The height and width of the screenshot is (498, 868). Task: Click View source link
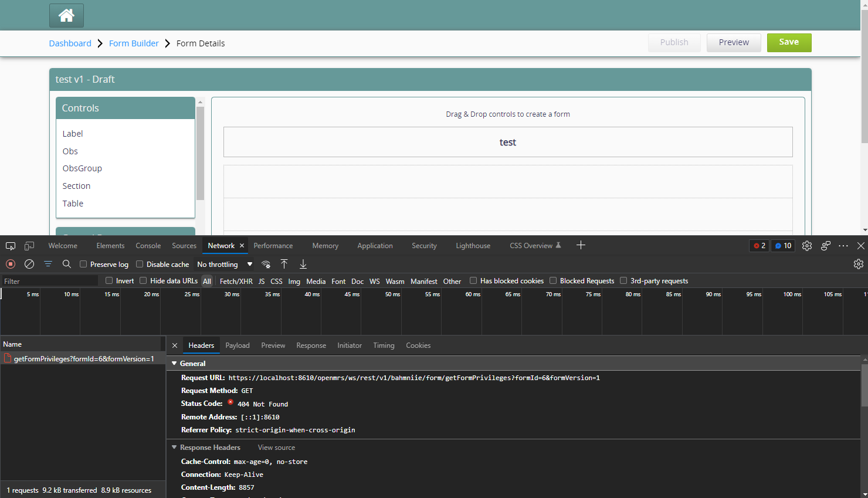[276, 448]
